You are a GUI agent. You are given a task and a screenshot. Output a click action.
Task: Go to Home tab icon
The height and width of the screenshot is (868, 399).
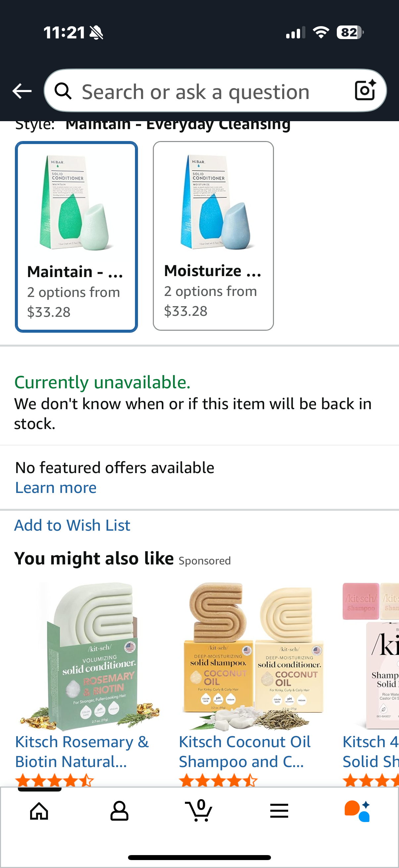click(39, 811)
